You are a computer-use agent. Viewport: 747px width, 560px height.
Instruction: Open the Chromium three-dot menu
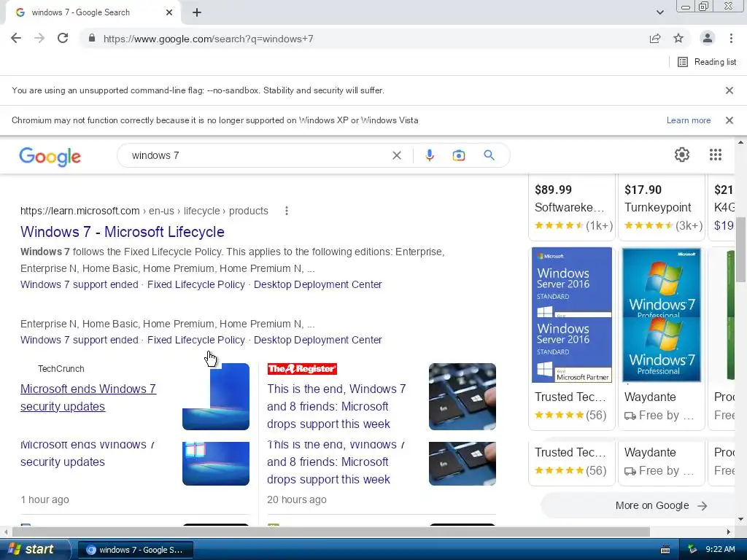(731, 39)
